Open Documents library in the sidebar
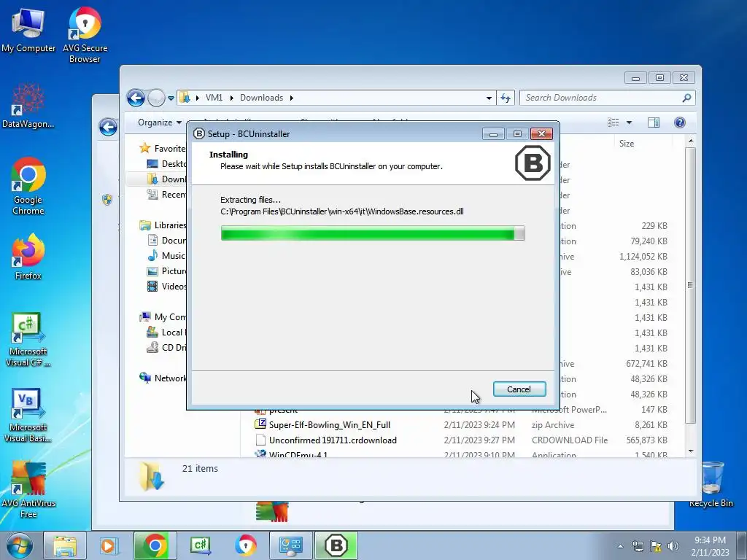 click(167, 241)
